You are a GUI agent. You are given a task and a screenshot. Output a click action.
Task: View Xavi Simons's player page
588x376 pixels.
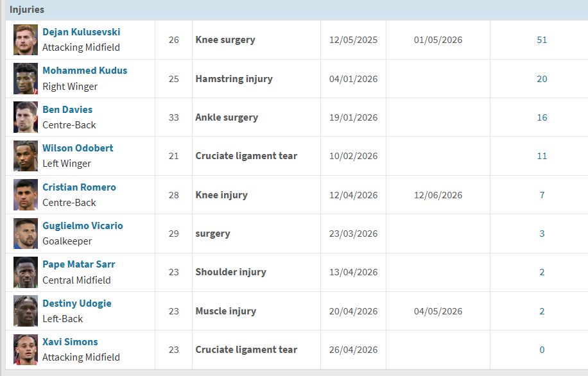tap(71, 341)
